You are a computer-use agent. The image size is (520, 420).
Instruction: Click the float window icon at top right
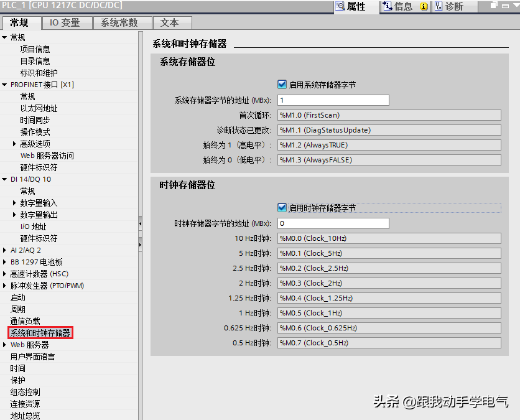(494, 5)
